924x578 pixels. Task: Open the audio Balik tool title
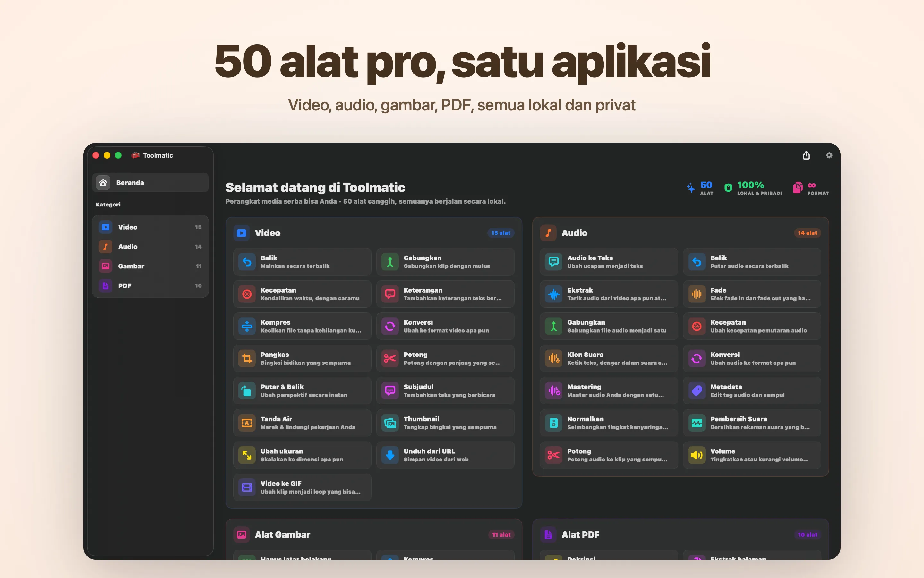coord(718,258)
